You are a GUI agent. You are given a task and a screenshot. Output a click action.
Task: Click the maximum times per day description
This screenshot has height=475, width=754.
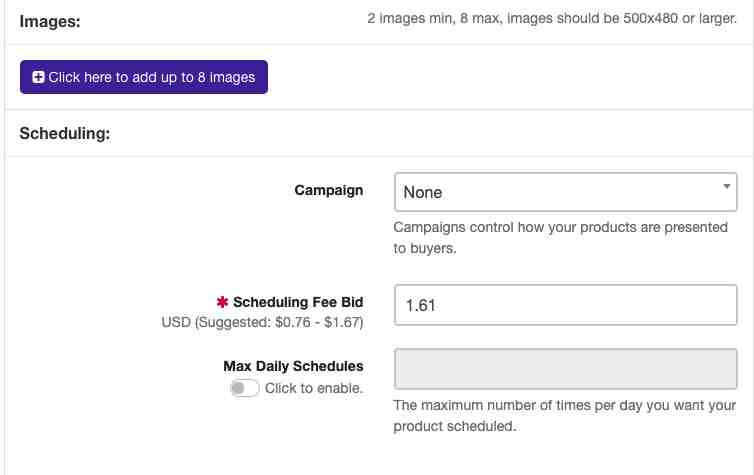(x=565, y=415)
